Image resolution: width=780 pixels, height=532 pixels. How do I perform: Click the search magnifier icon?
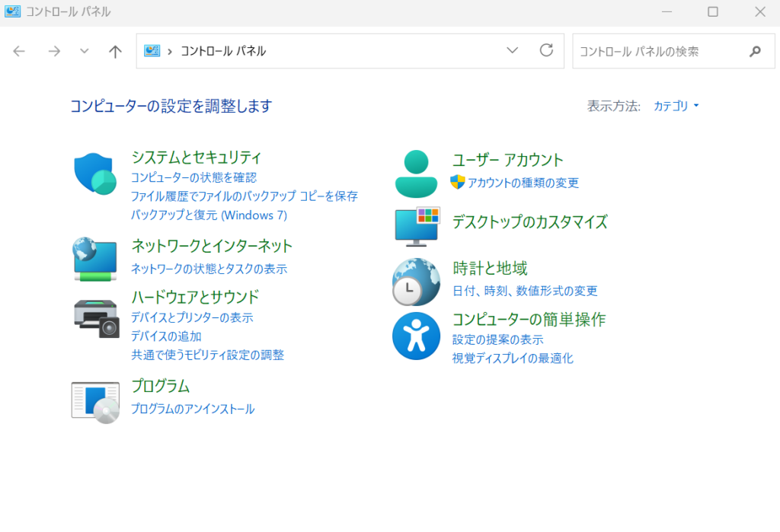(755, 51)
